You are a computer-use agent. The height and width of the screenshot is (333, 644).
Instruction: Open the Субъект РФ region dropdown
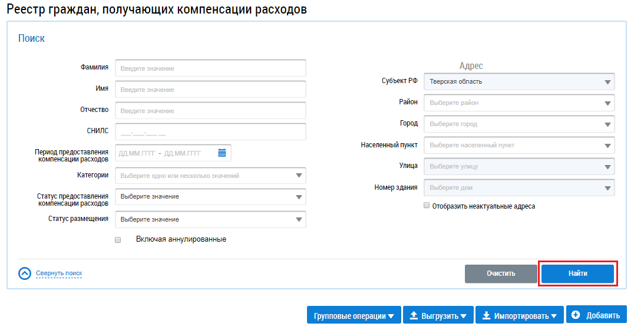pos(520,82)
